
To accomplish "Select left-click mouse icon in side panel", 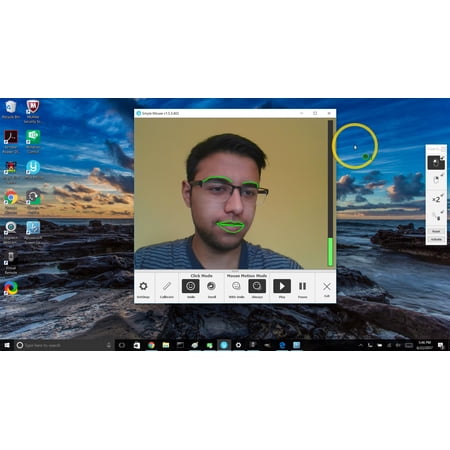I will [436, 163].
